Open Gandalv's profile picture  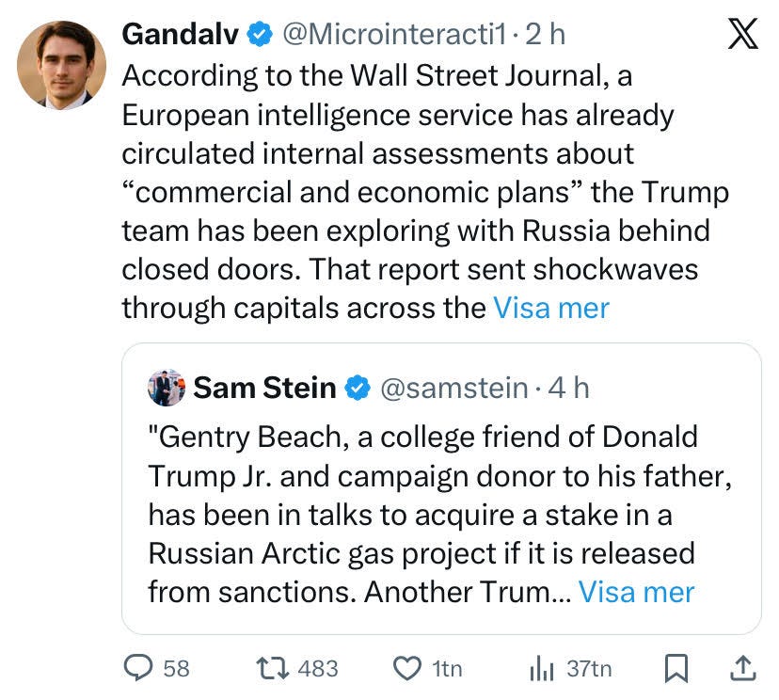(x=61, y=64)
